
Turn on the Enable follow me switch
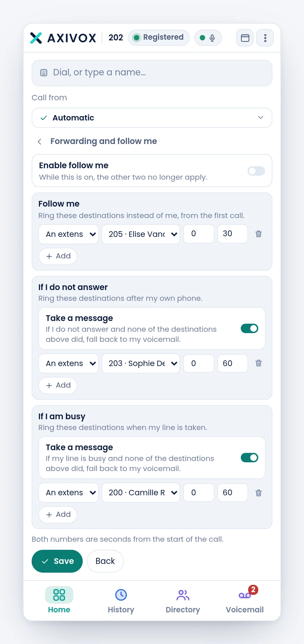click(x=256, y=171)
